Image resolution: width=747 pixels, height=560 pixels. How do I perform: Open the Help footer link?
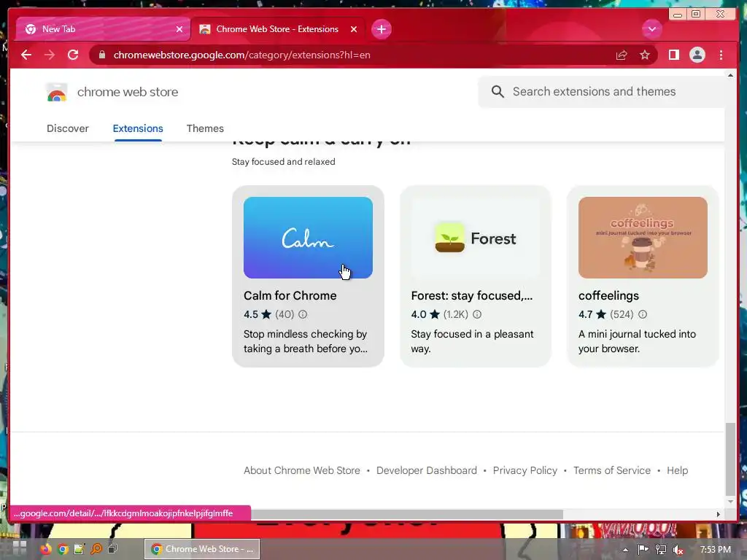(677, 470)
